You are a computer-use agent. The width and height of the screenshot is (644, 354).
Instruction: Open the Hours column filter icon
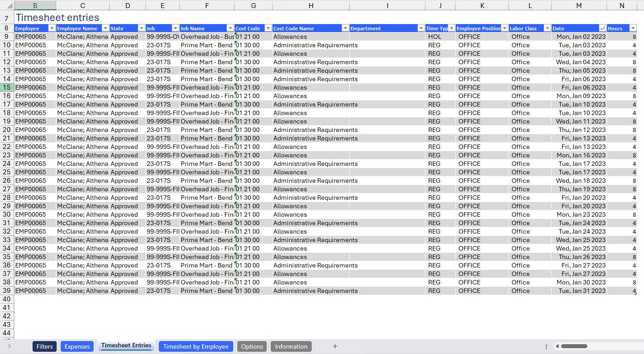click(x=634, y=28)
